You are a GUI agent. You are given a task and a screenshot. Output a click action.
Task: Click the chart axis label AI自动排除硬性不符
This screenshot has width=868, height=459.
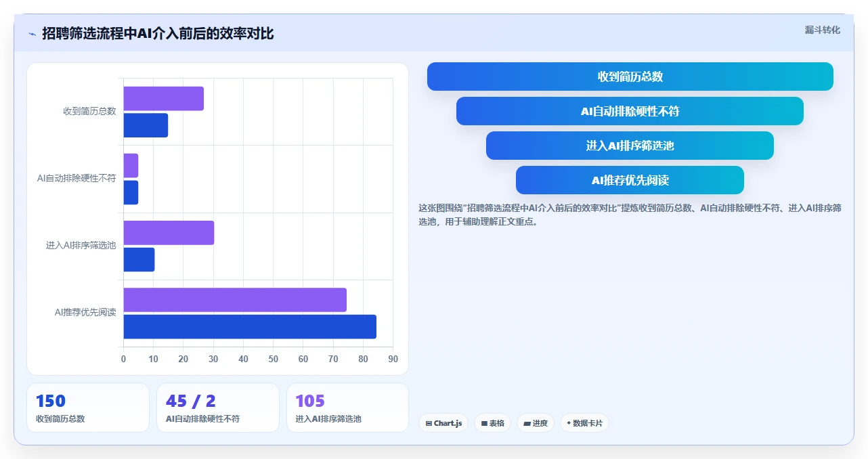point(77,179)
